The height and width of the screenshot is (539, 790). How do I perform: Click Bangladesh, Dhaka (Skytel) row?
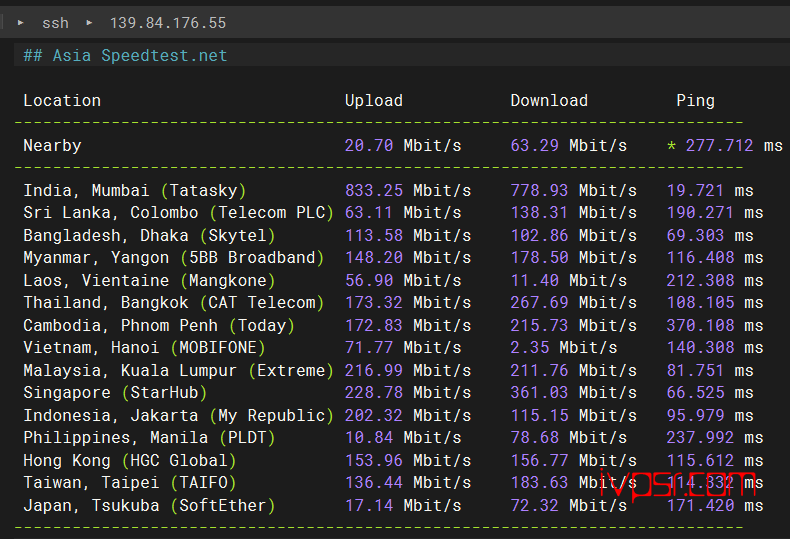coord(149,235)
